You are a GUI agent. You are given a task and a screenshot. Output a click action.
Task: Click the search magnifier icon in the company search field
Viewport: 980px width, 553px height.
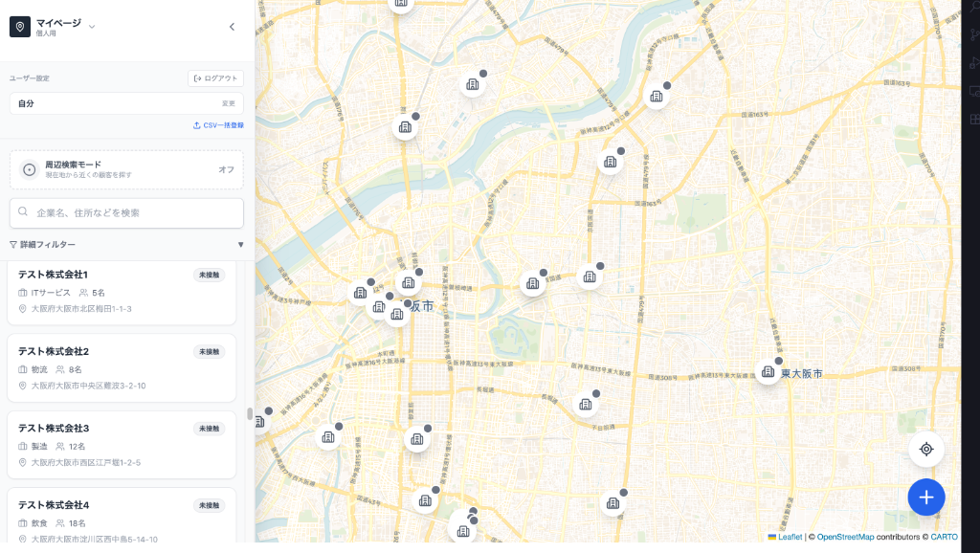tap(23, 212)
